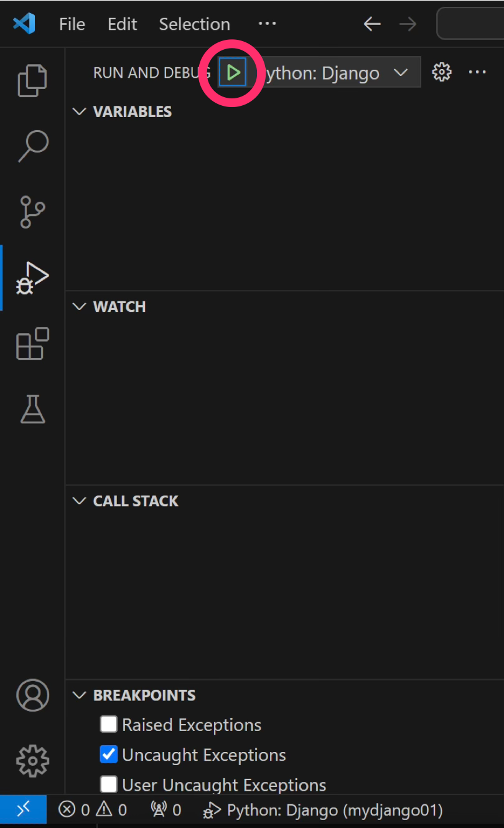
Task: Enable Raised Exceptions breakpoint
Action: pyautogui.click(x=109, y=725)
